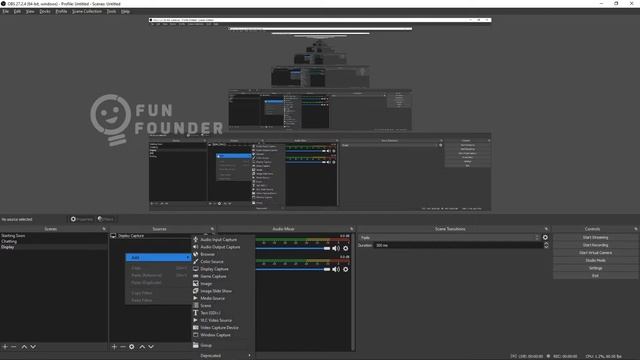
Task: Move scene down with Scenes down arrow
Action: (33, 347)
